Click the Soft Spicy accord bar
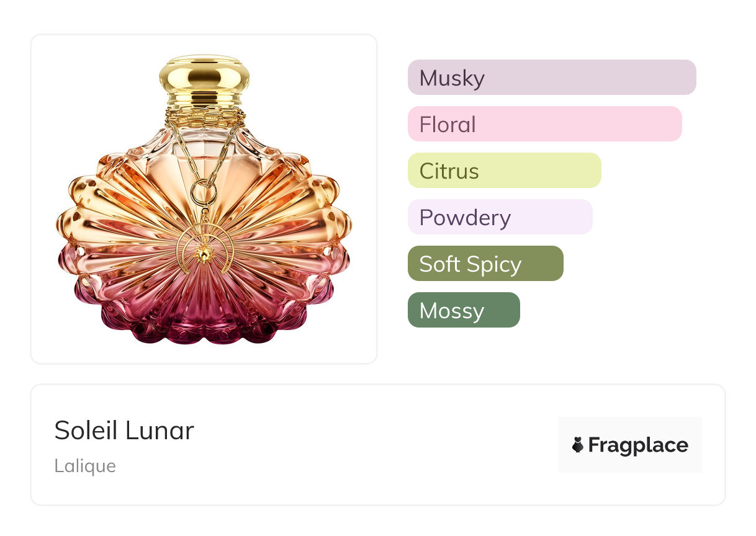Image resolution: width=756 pixels, height=536 pixels. click(x=485, y=264)
